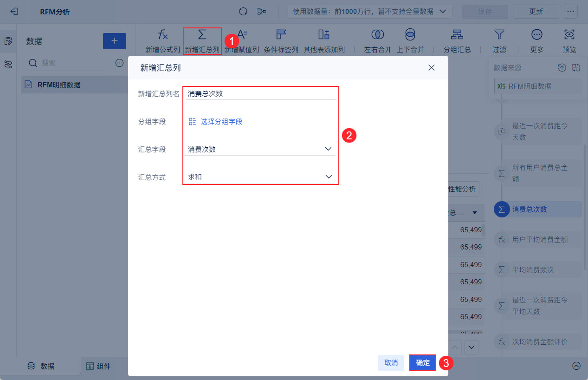588x380 pixels.
Task: Click the back/exit icon at top left
Action: pos(14,12)
